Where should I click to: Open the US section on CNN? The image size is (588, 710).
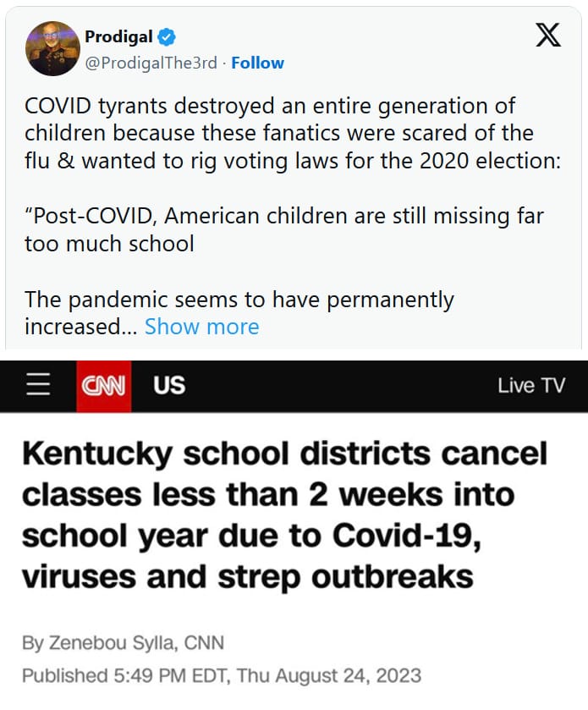pos(169,386)
